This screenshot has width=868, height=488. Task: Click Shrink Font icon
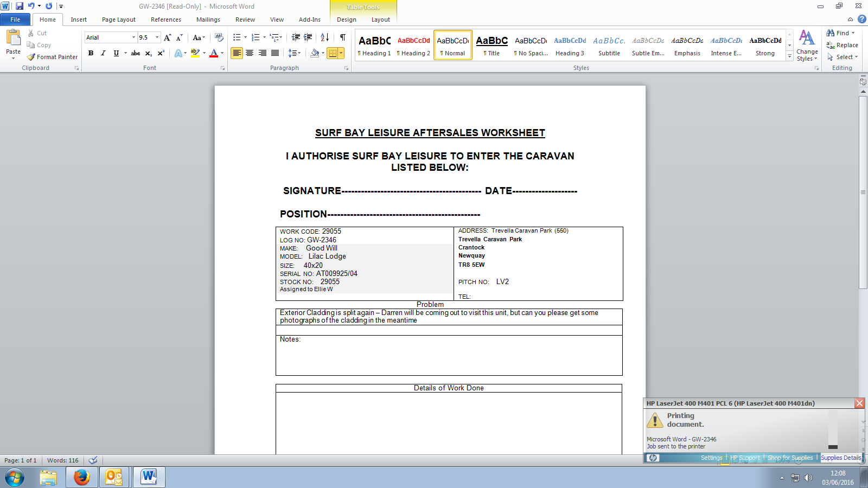[178, 37]
